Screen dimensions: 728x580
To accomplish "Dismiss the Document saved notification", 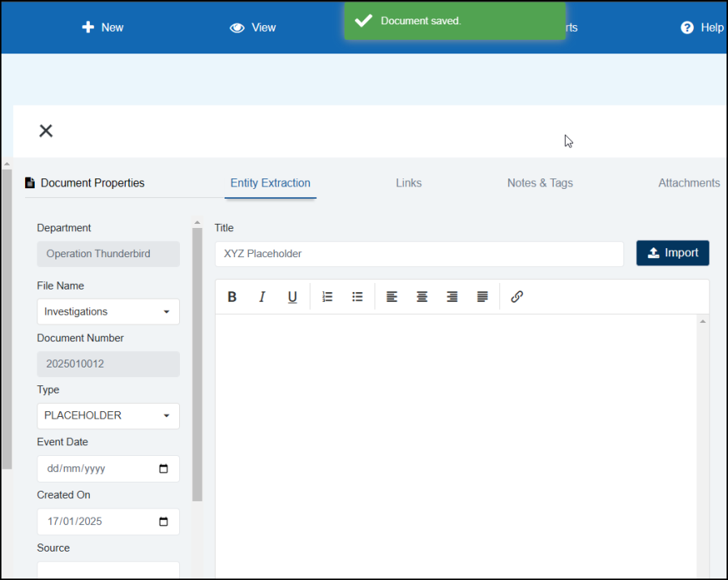I will tap(455, 21).
